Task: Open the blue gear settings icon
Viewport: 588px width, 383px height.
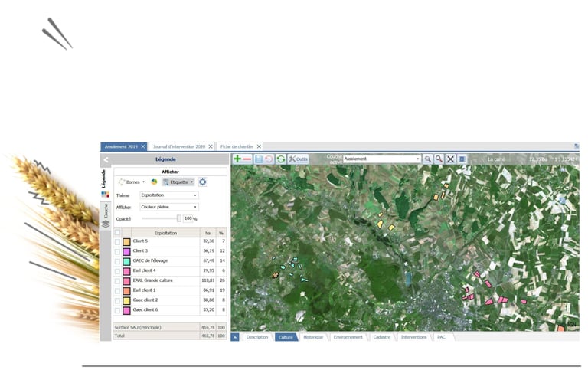Action: (x=202, y=182)
